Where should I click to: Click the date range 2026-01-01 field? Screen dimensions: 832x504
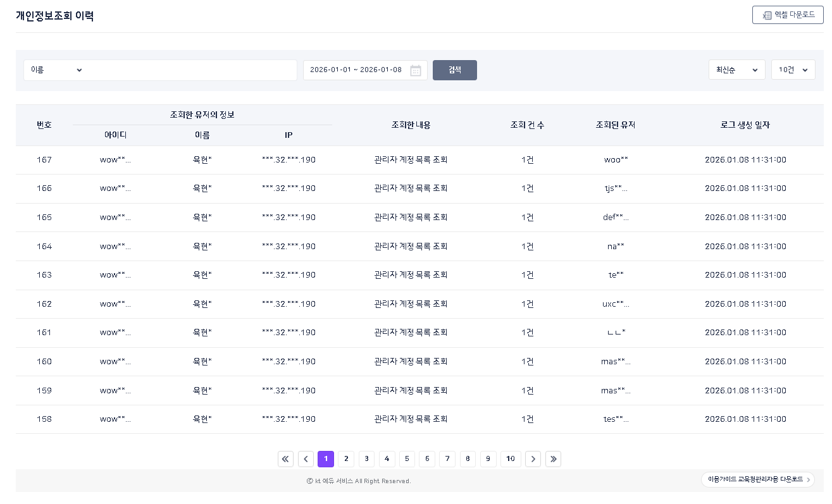point(356,70)
